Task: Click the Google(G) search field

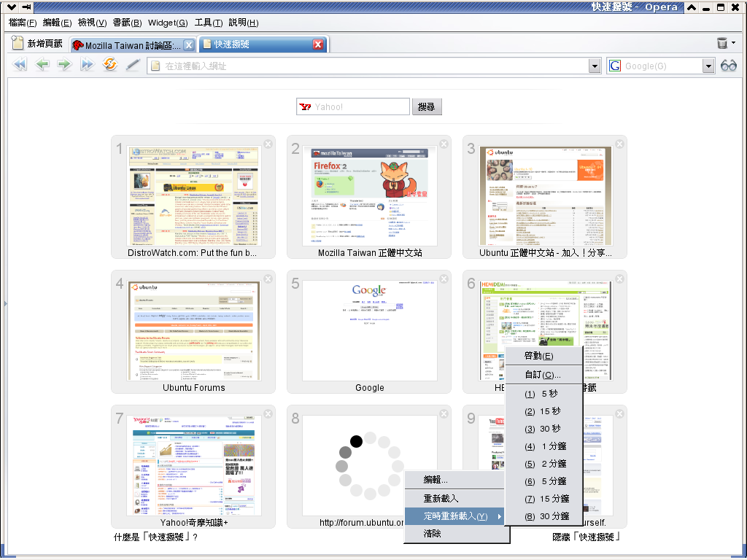Action: click(x=662, y=66)
